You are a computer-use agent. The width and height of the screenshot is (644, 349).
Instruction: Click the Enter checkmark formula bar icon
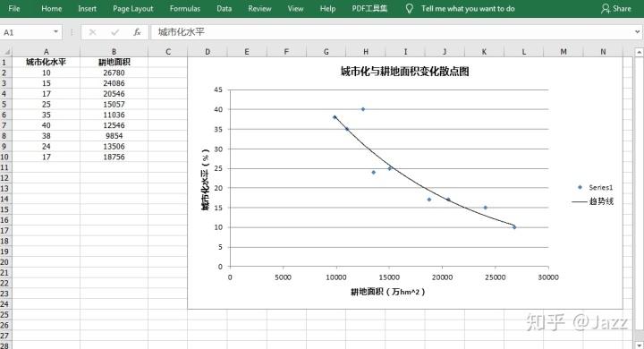114,32
